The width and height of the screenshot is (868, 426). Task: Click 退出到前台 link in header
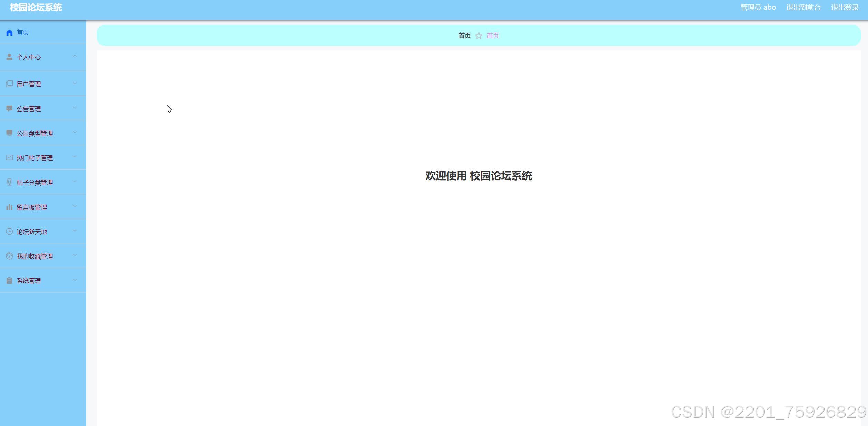[803, 8]
